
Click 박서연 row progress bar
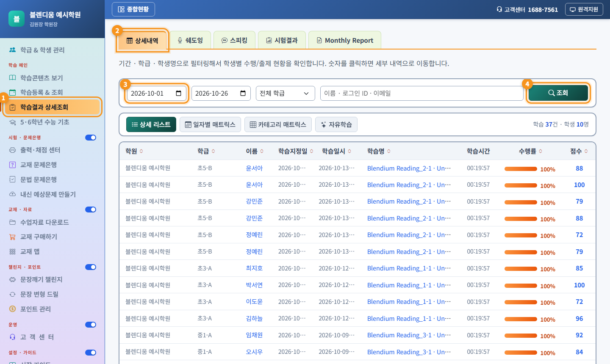point(521,286)
